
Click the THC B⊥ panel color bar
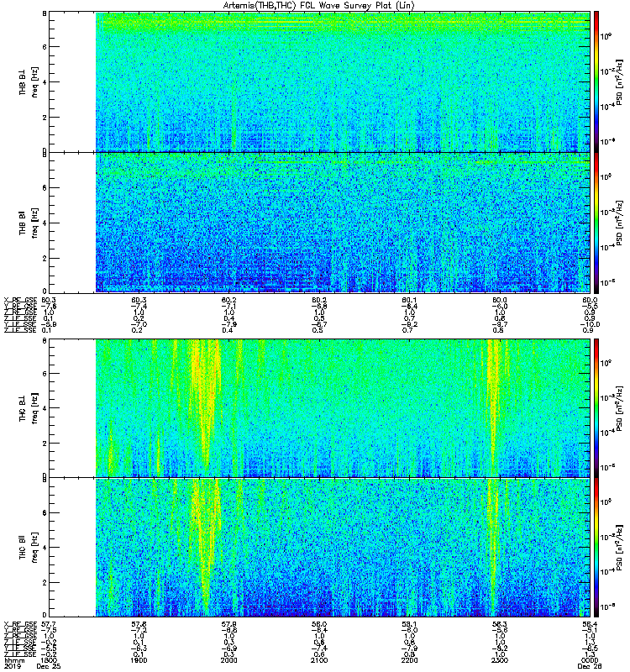tap(596, 408)
